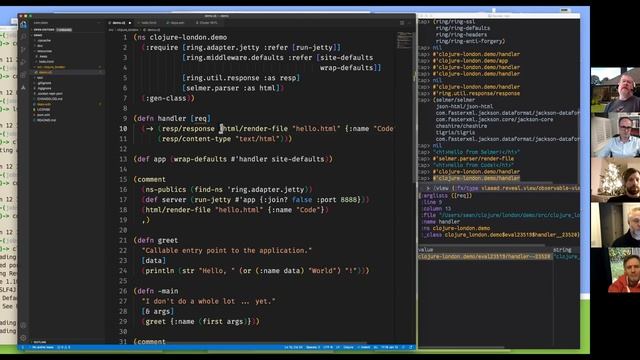Screen dimensions: 640x360
Task: Open hello.html in the file tree
Action: click(x=47, y=62)
